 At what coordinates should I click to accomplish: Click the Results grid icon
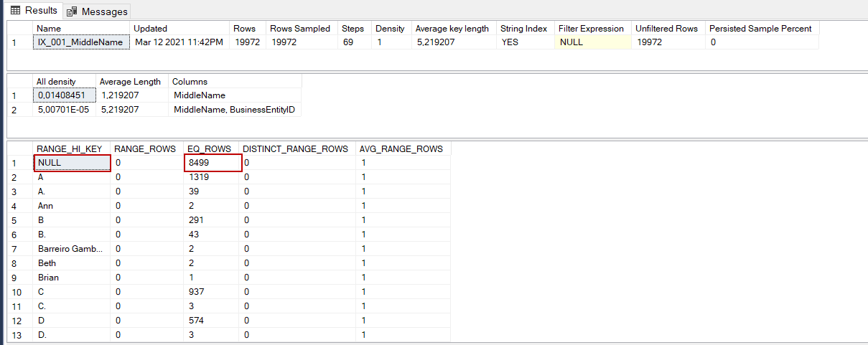pyautogui.click(x=15, y=11)
